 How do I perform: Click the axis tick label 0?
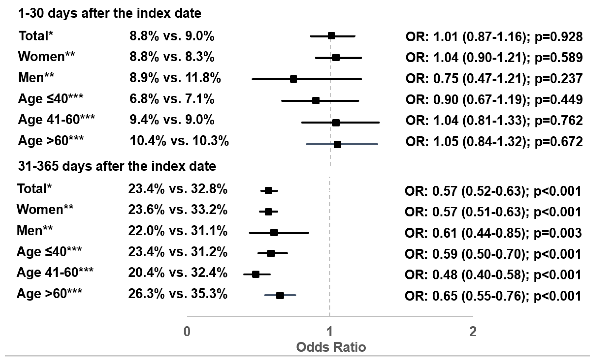click(x=187, y=332)
